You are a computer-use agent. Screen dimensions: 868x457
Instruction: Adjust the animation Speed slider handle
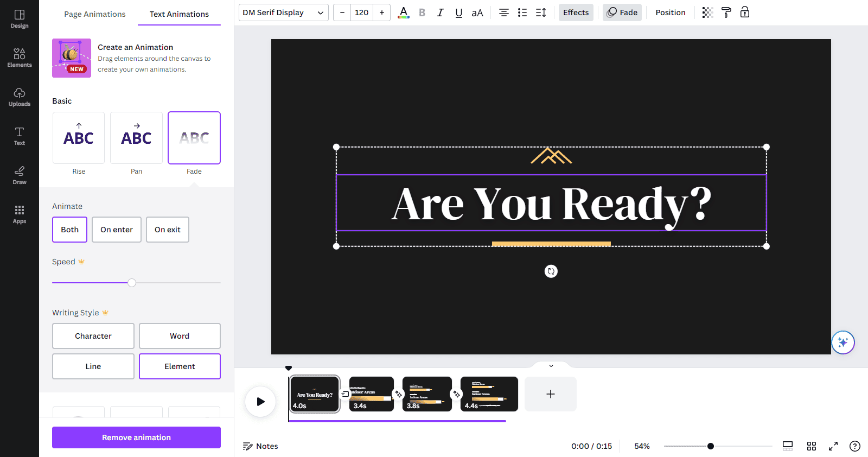(132, 283)
